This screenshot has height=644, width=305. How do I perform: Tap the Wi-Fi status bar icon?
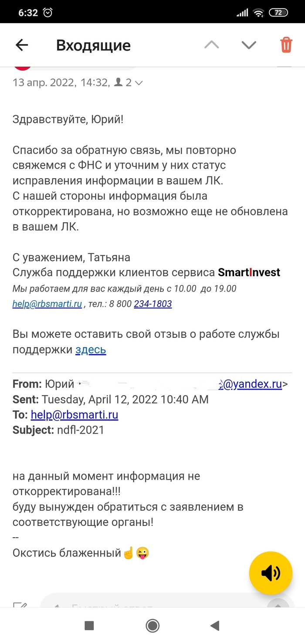pyautogui.click(x=259, y=13)
